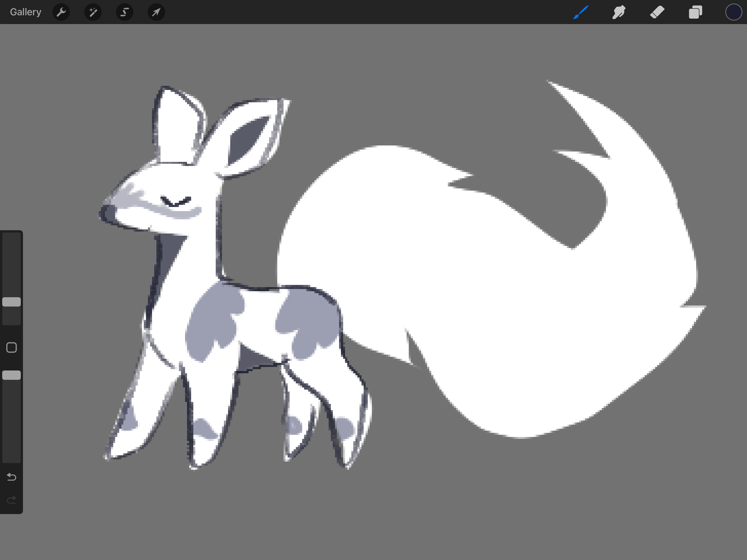Open the Layers panel
Screen dimensions: 747x560
click(695, 12)
